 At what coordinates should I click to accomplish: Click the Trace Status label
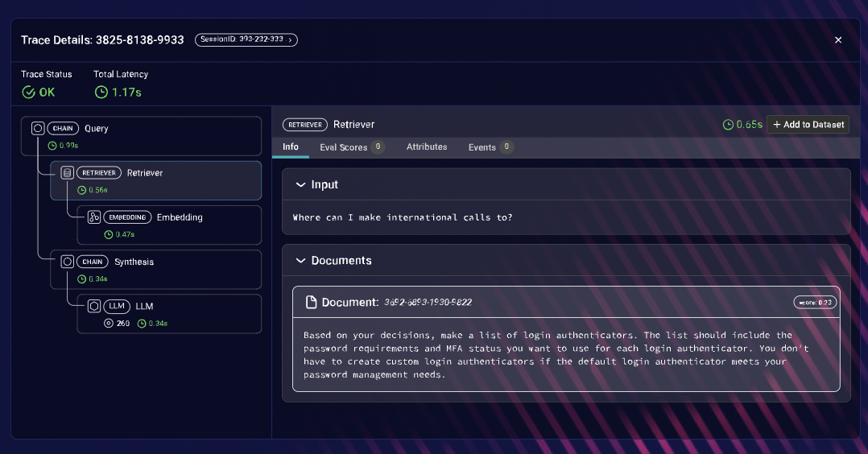pos(47,74)
